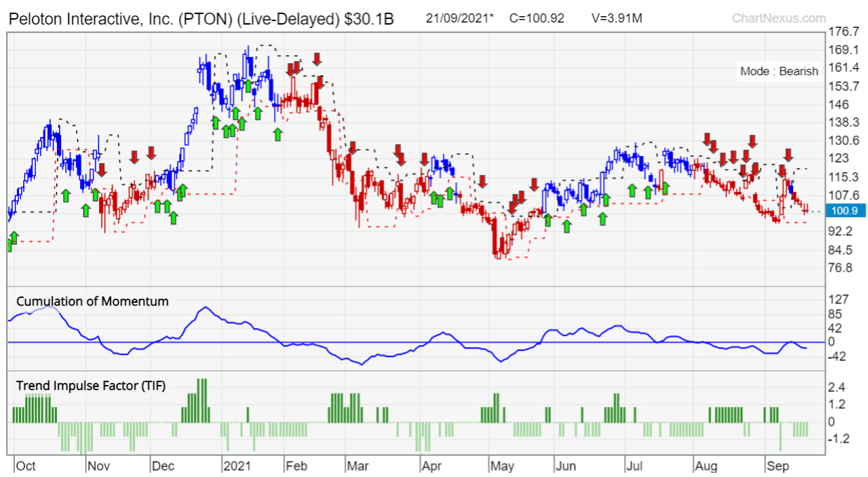868x477 pixels.
Task: Click the 123 price axis label
Action: pyautogui.click(x=839, y=159)
